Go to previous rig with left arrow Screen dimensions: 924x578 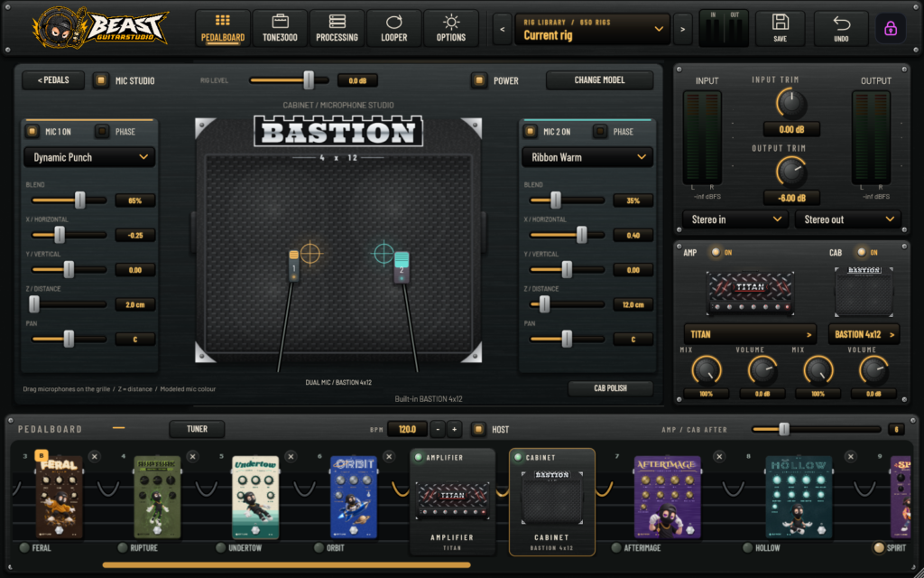[502, 29]
